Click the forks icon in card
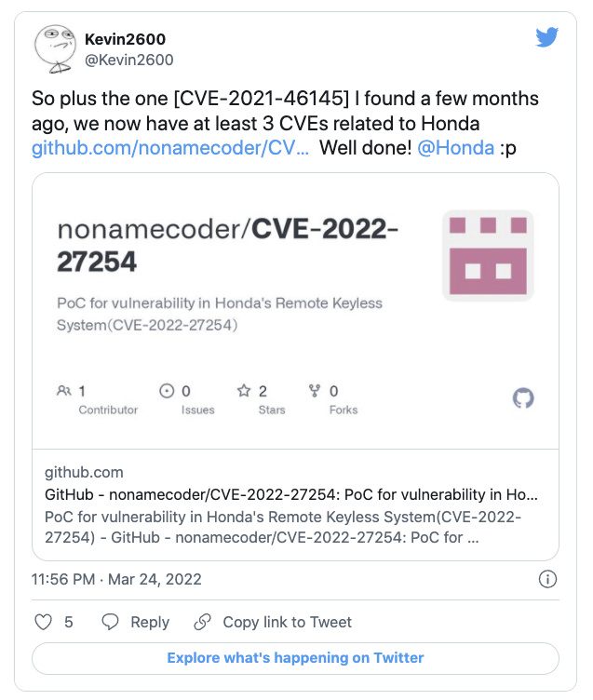Viewport: 593px width, 700px height. (x=315, y=391)
